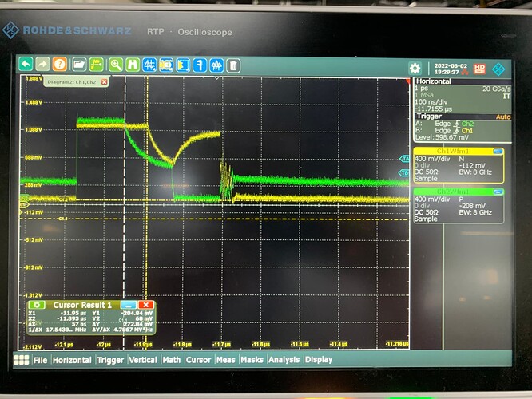
Task: Open the Trigger menu
Action: point(110,360)
